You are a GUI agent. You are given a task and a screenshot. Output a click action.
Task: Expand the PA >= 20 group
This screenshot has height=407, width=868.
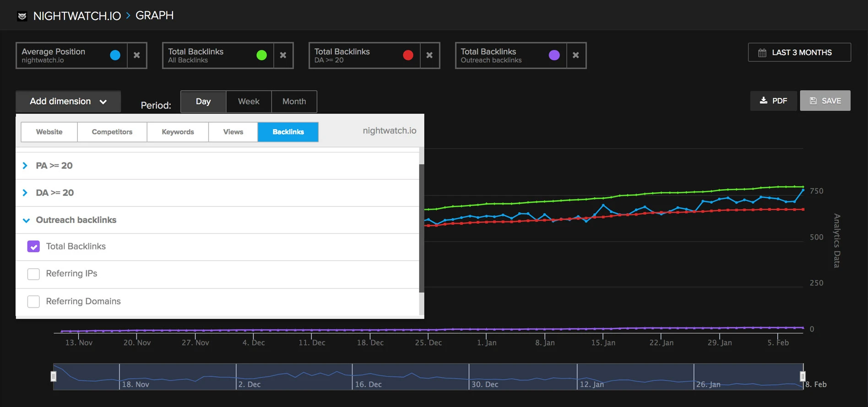click(x=25, y=166)
